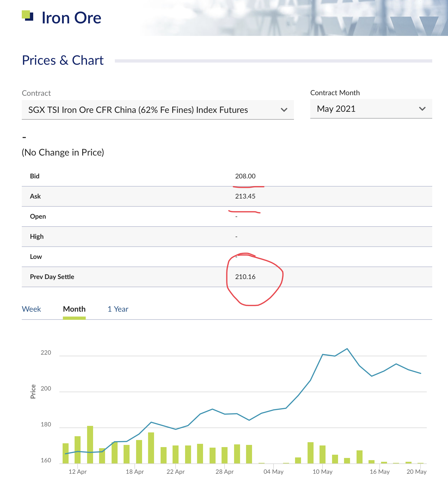Click the 20 May date axis label
448x480 pixels.
(416, 472)
